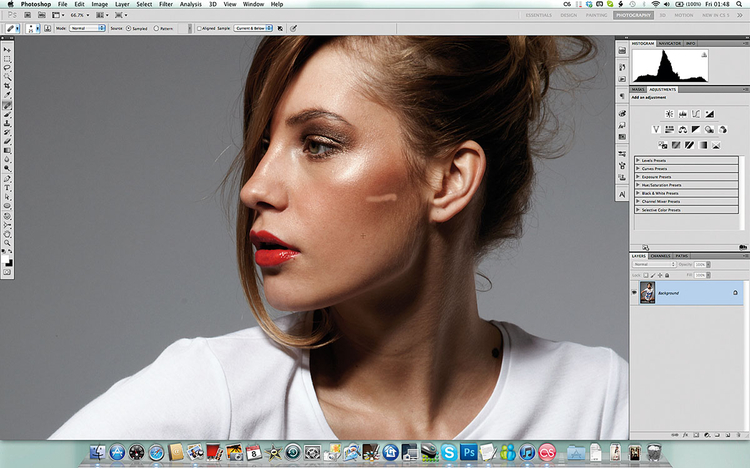Switch to the Motion workspace
750x468 pixels.
(684, 15)
